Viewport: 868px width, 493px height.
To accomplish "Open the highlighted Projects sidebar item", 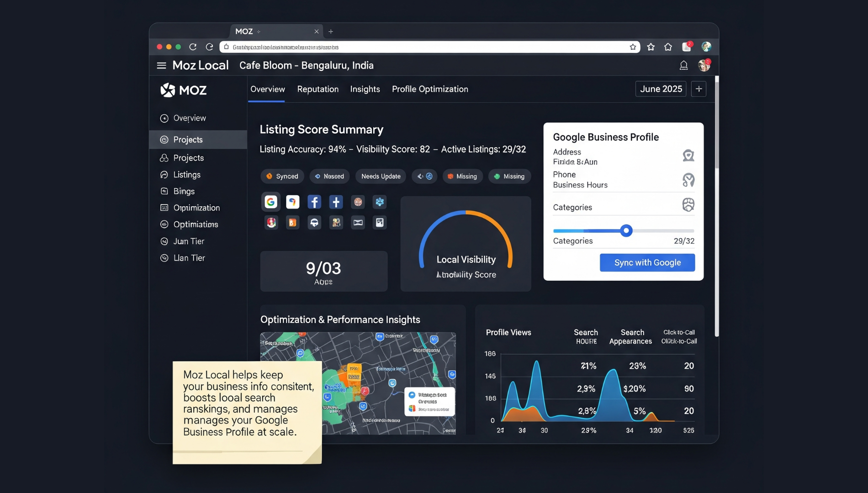I will click(198, 140).
